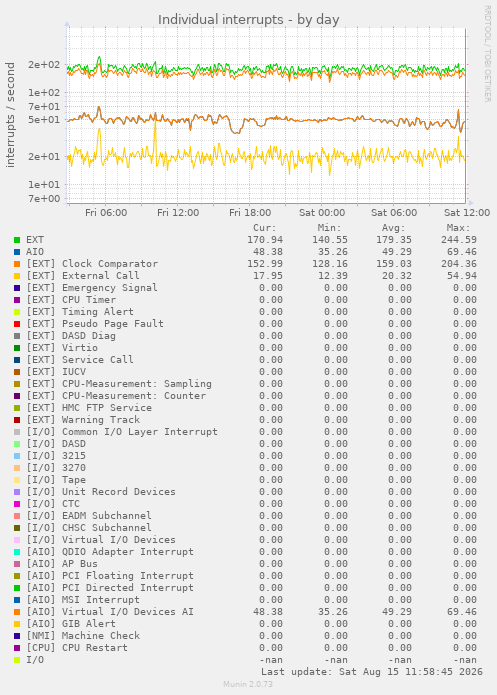Click the Virtual I/O Devices AI legend label
The image size is (497, 695).
click(110, 612)
